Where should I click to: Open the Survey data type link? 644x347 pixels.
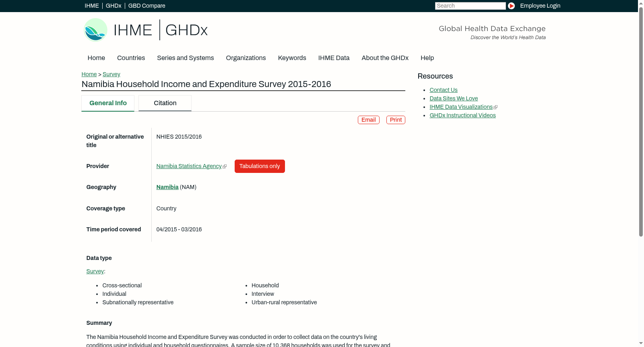[95, 271]
